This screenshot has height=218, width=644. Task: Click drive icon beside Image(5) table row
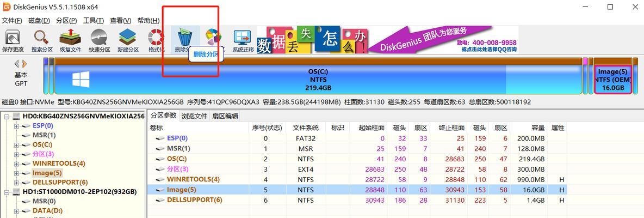[x=160, y=190]
